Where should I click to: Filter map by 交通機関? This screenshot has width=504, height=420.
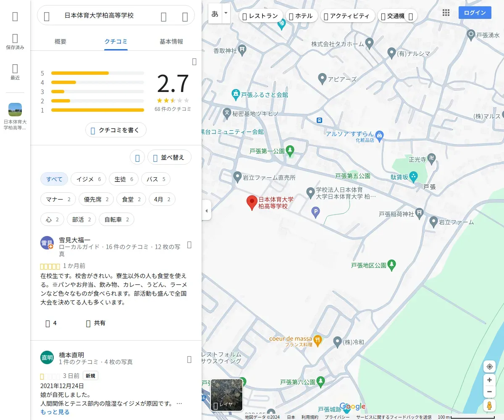click(393, 16)
